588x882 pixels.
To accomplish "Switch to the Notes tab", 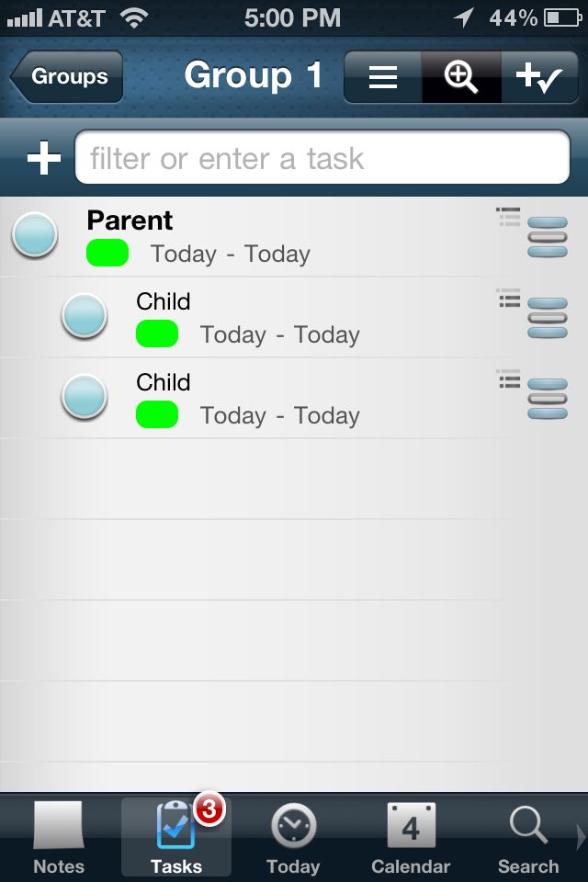I will pos(59,838).
